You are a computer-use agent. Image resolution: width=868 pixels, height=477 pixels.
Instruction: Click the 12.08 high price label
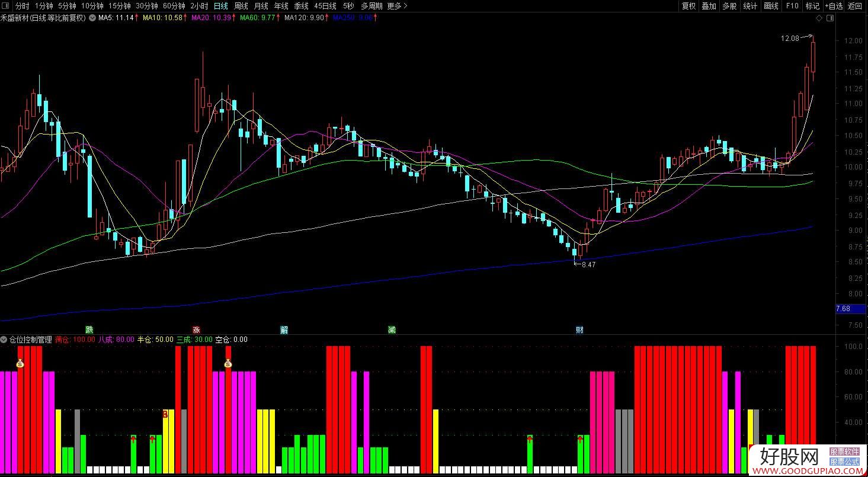790,39
